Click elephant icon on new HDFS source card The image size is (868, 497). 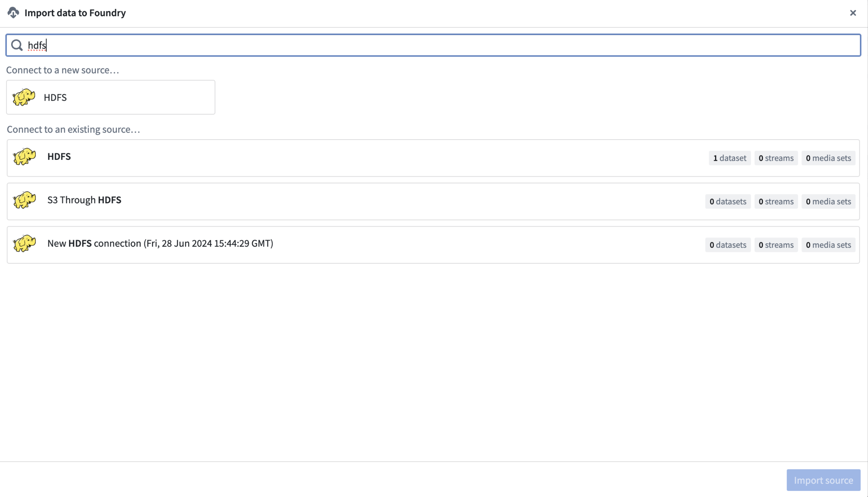pos(24,97)
